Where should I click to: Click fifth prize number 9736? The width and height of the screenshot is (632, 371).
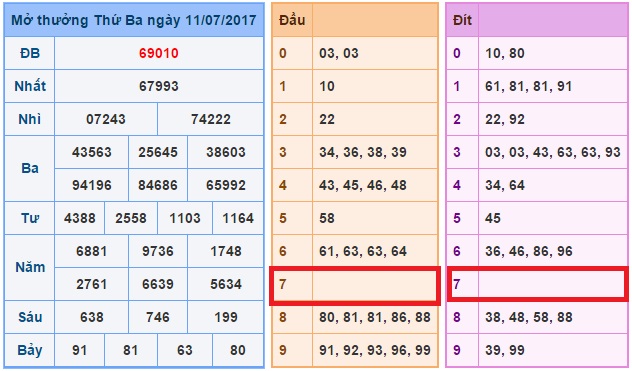pyautogui.click(x=158, y=252)
